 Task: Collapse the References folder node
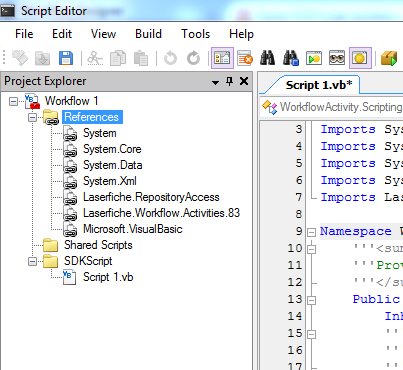pyautogui.click(x=32, y=117)
